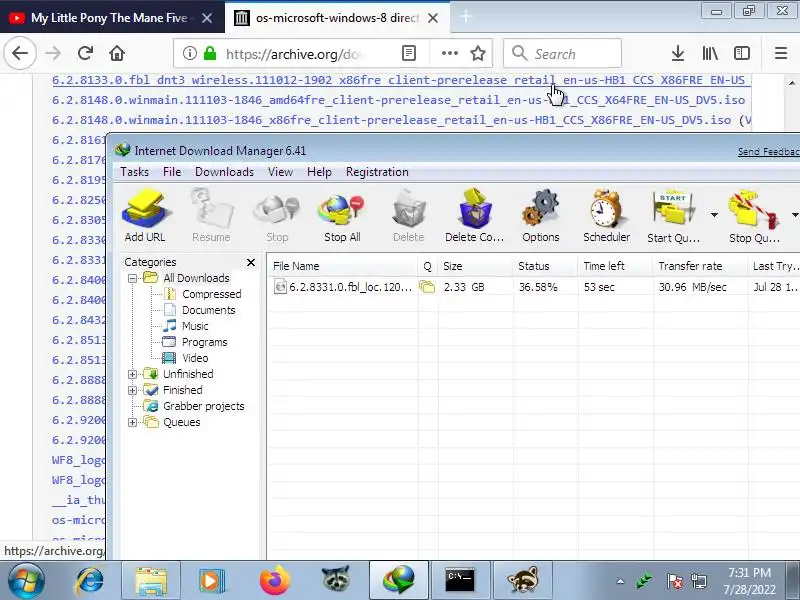
Task: Click the Send Feedback link
Action: [768, 152]
